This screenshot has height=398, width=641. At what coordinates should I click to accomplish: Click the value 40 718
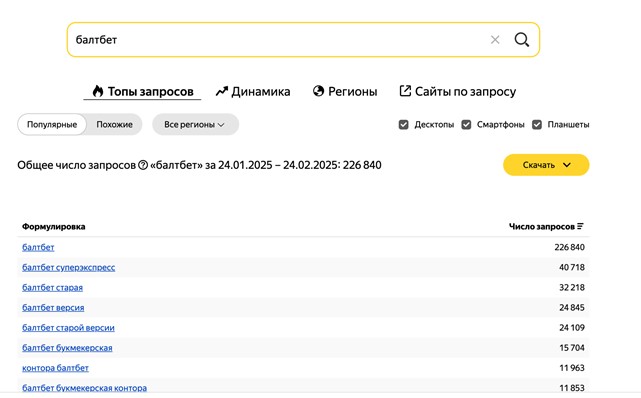click(572, 267)
